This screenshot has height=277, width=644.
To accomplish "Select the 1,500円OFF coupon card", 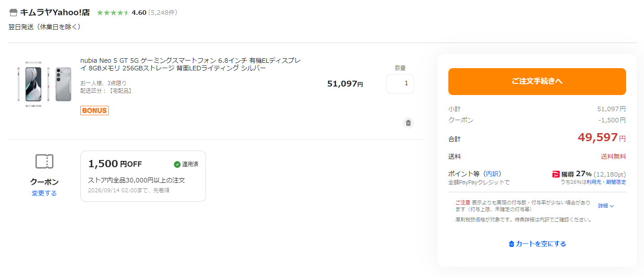I will pyautogui.click(x=143, y=176).
